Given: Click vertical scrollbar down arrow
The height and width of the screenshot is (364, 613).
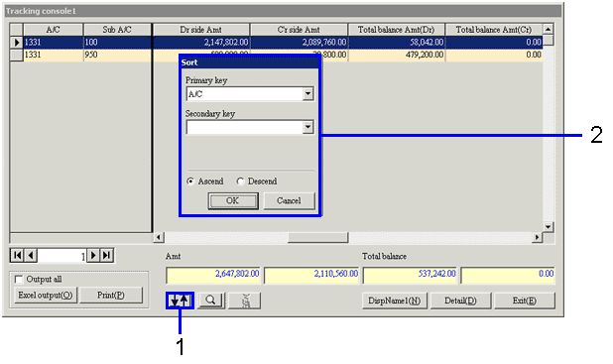Looking at the screenshot, I should (x=549, y=227).
